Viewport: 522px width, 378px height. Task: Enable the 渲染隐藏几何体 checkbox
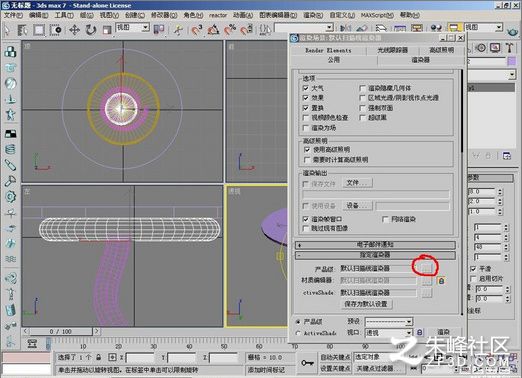point(363,88)
